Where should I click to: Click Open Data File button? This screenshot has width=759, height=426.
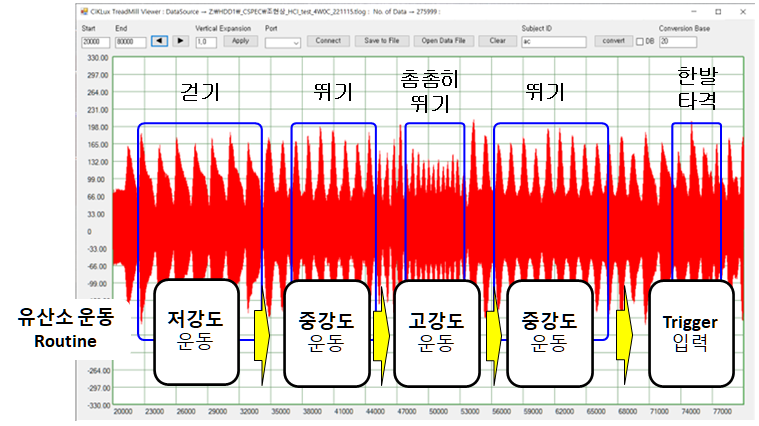445,41
